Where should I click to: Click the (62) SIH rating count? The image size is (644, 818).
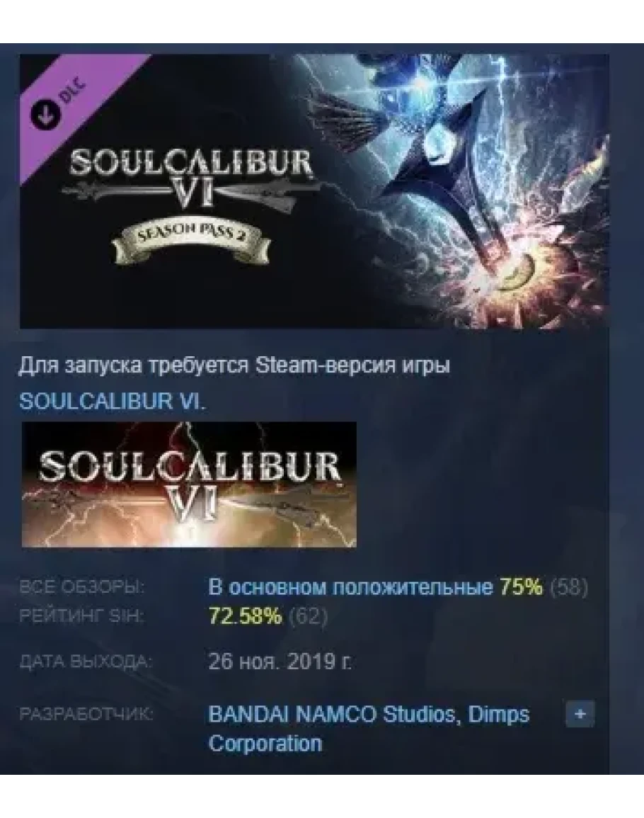pyautogui.click(x=308, y=617)
